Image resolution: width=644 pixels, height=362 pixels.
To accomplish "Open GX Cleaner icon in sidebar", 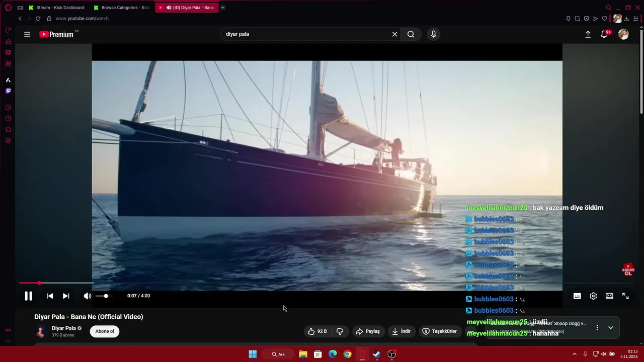I will 8,41.
